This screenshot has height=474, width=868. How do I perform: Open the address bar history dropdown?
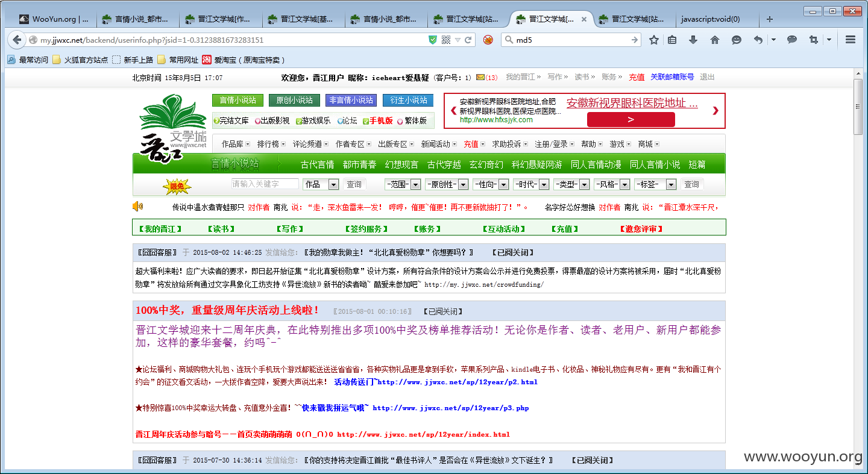coord(458,40)
